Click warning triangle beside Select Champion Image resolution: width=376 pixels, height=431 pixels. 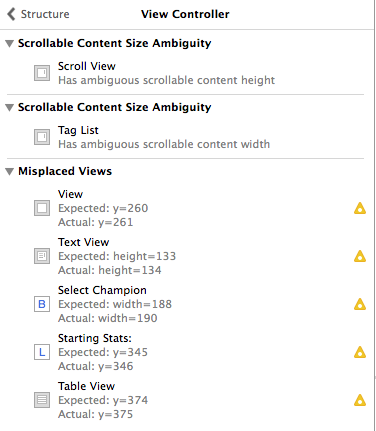click(x=360, y=304)
